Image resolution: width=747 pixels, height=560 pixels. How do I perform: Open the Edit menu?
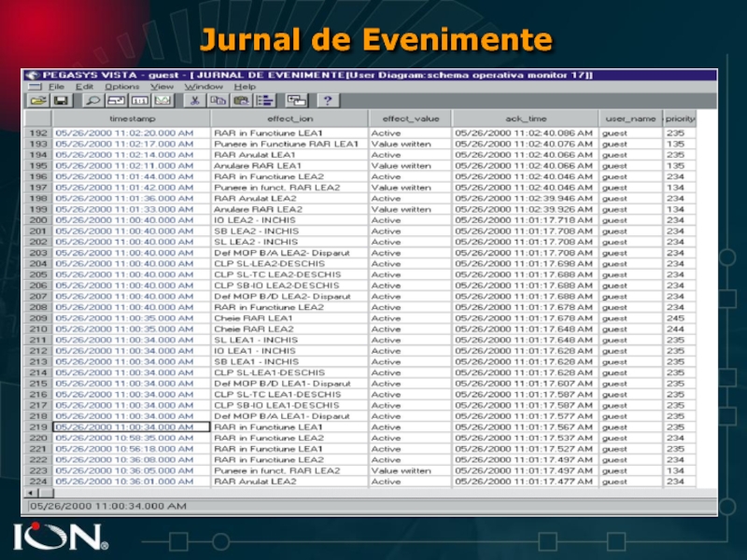[x=84, y=87]
